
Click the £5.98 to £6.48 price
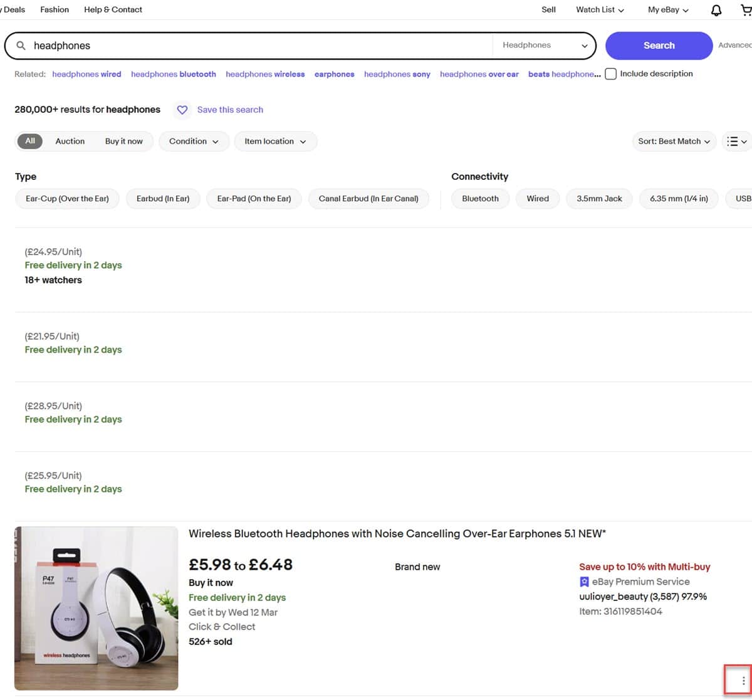click(241, 565)
